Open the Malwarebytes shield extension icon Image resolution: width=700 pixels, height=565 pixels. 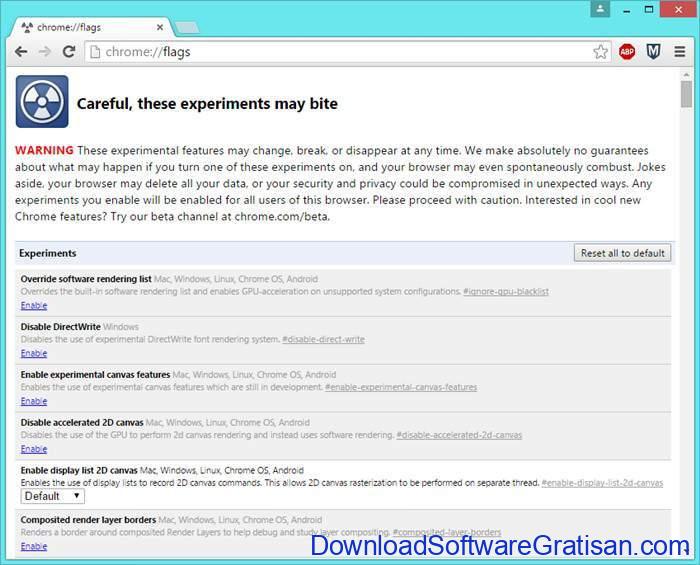click(653, 52)
